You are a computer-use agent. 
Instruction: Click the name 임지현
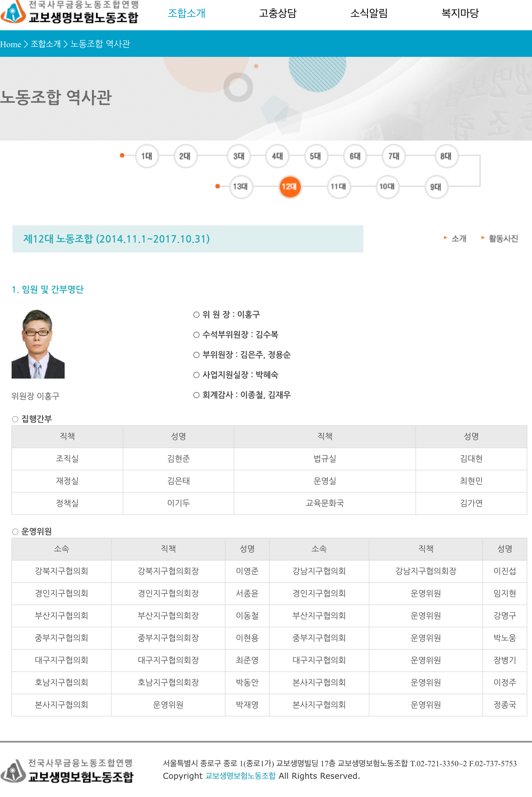[505, 593]
